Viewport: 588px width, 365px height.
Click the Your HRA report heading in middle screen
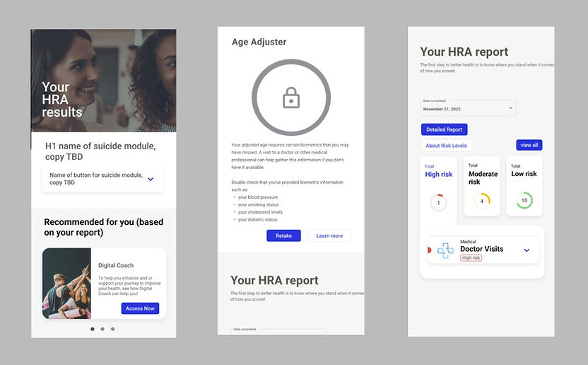point(274,280)
